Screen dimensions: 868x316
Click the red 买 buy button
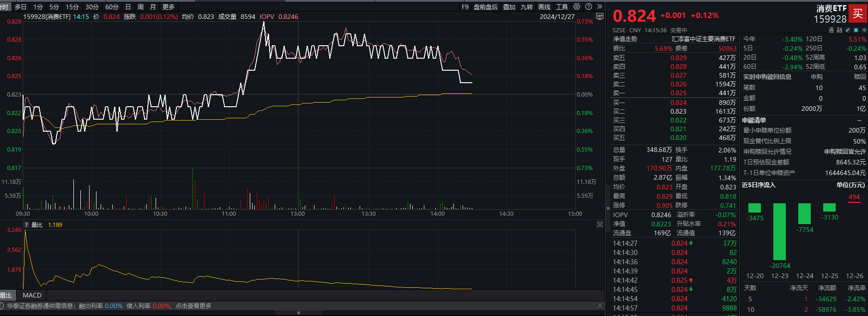pos(858,13)
